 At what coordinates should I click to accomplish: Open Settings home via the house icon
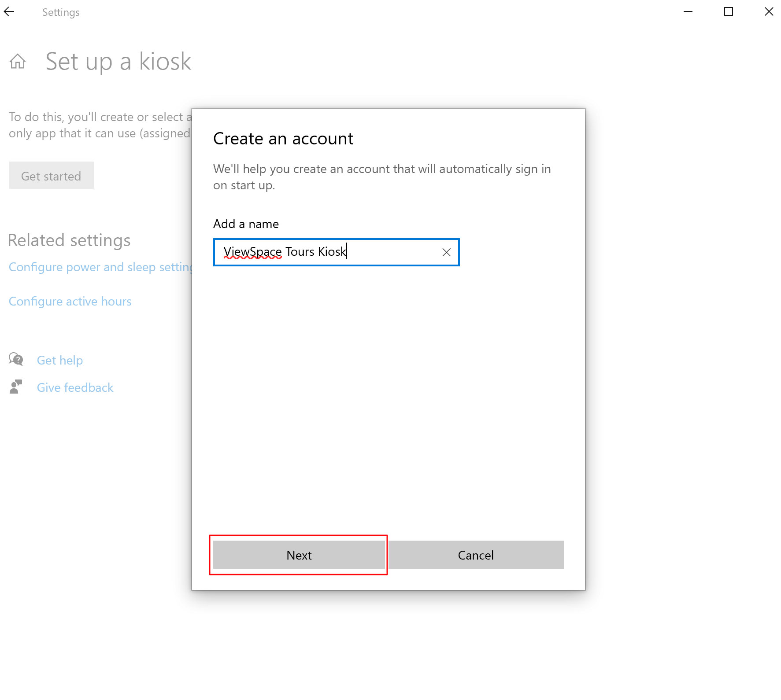18,61
